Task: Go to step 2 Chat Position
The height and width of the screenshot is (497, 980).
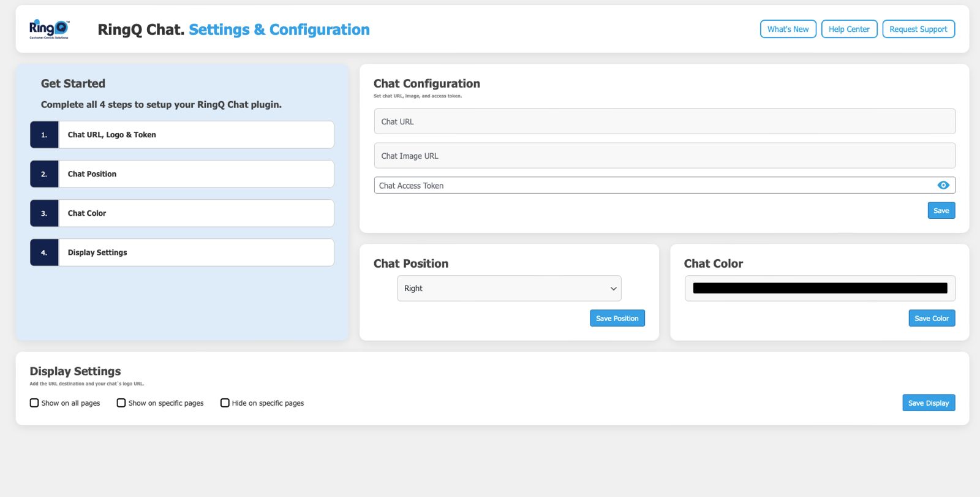Action: click(x=182, y=174)
